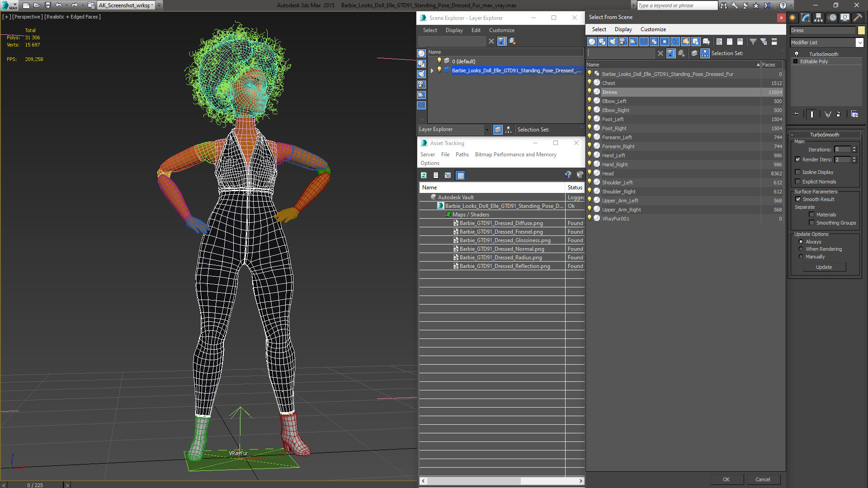Open the Modify command panel tab
868x488 pixels.
pyautogui.click(x=806, y=18)
